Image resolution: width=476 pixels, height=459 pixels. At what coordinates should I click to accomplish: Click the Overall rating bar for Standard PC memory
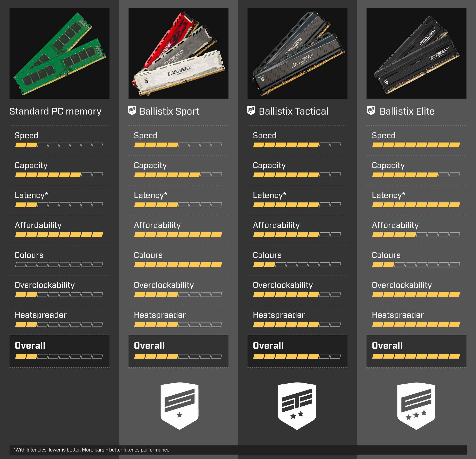pos(59,356)
